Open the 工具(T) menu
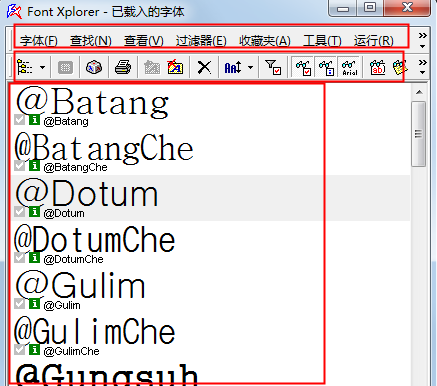The height and width of the screenshot is (386, 437). tap(322, 41)
